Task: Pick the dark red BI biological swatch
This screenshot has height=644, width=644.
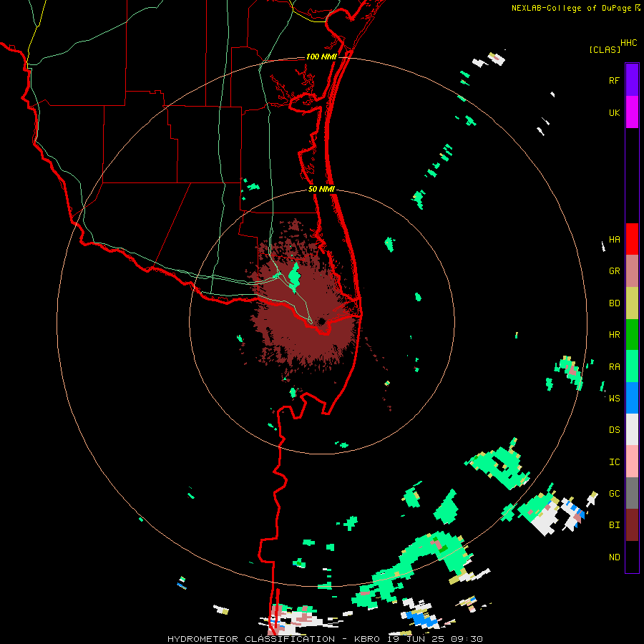Action: click(632, 525)
